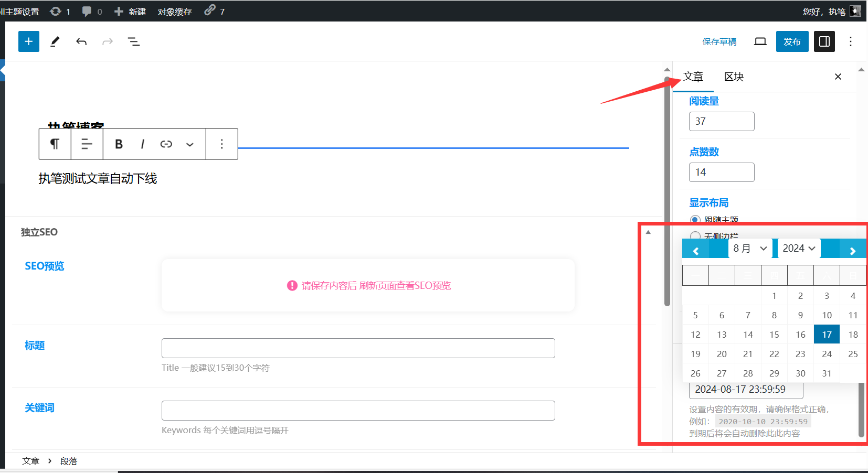Image resolution: width=868 pixels, height=473 pixels.
Task: Pick day 31 in the calendar
Action: (x=827, y=373)
